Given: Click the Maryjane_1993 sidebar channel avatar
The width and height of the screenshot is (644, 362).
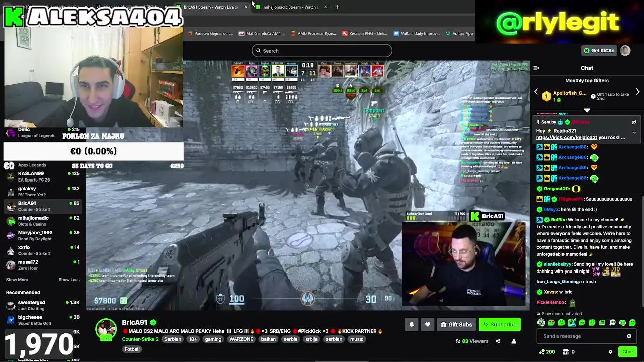Looking at the screenshot, I should pyautogui.click(x=11, y=235).
